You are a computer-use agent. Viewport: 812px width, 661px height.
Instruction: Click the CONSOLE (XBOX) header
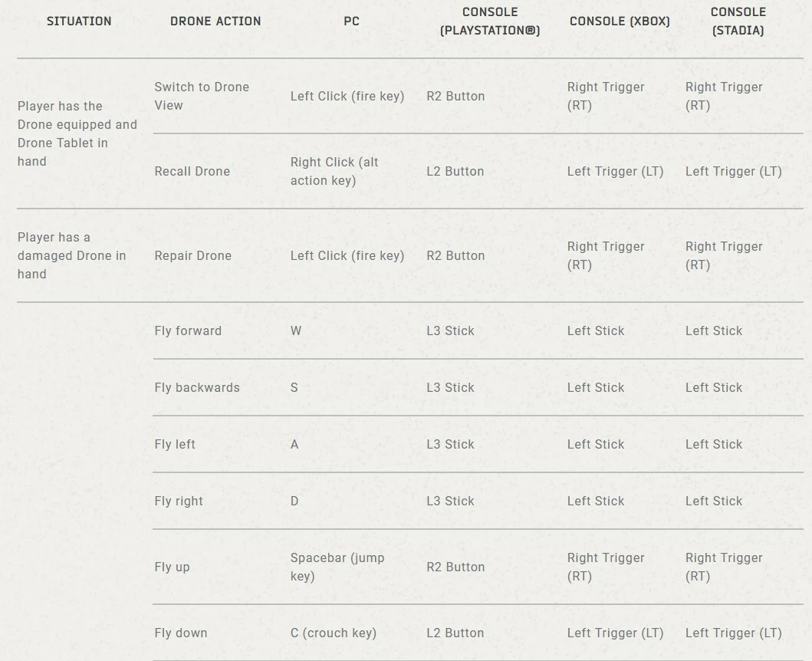click(x=620, y=21)
